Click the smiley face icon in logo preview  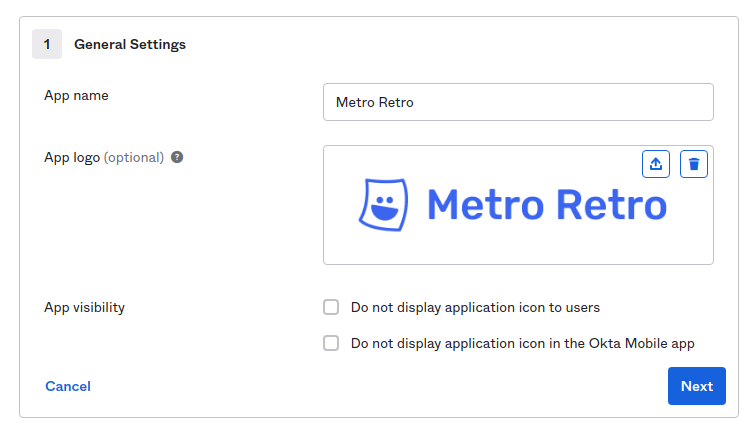pos(383,205)
